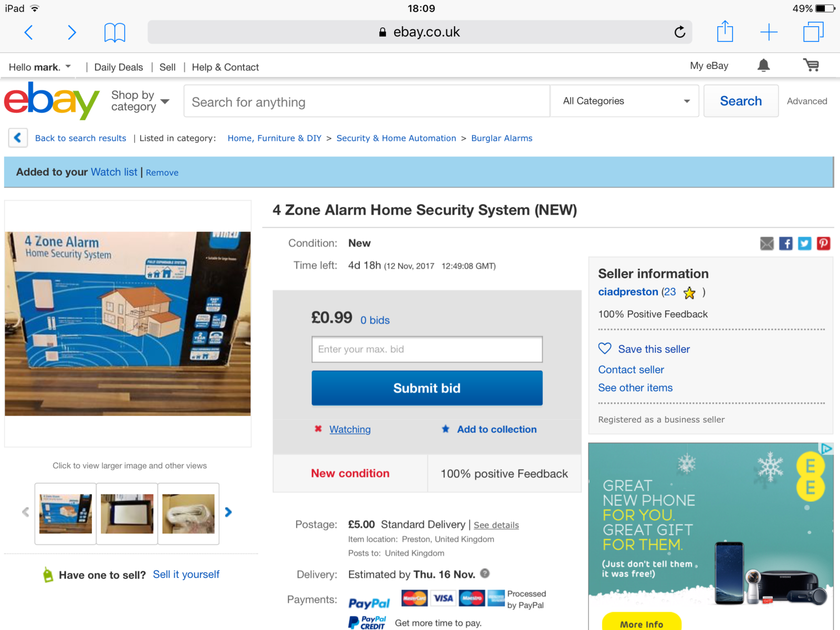Open the shopping cart icon
The width and height of the screenshot is (840, 630).
tap(811, 65)
